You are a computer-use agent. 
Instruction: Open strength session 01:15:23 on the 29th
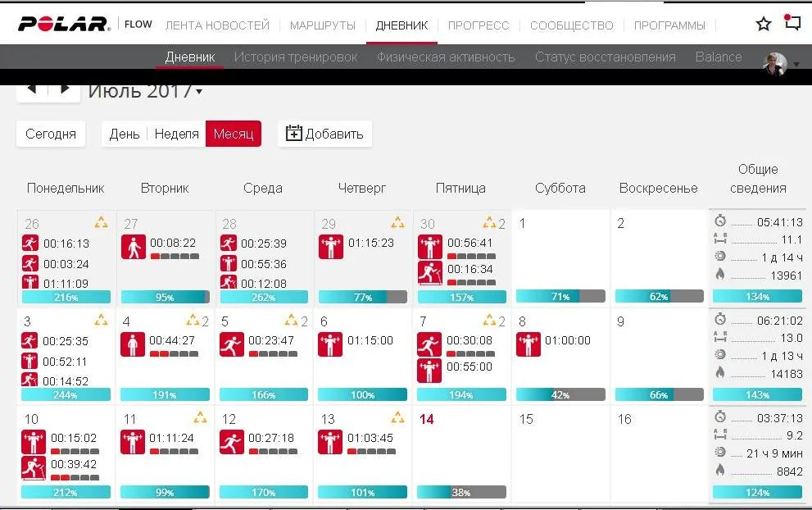(x=356, y=247)
